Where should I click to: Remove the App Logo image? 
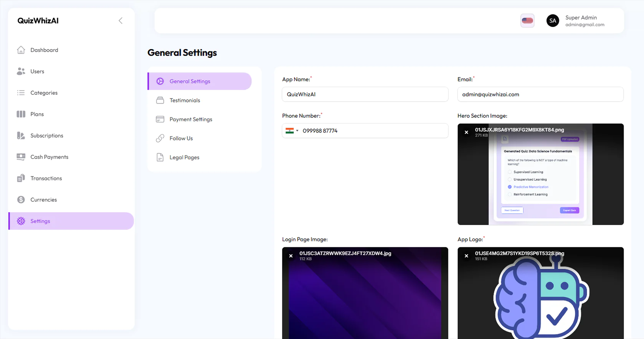coord(466,256)
